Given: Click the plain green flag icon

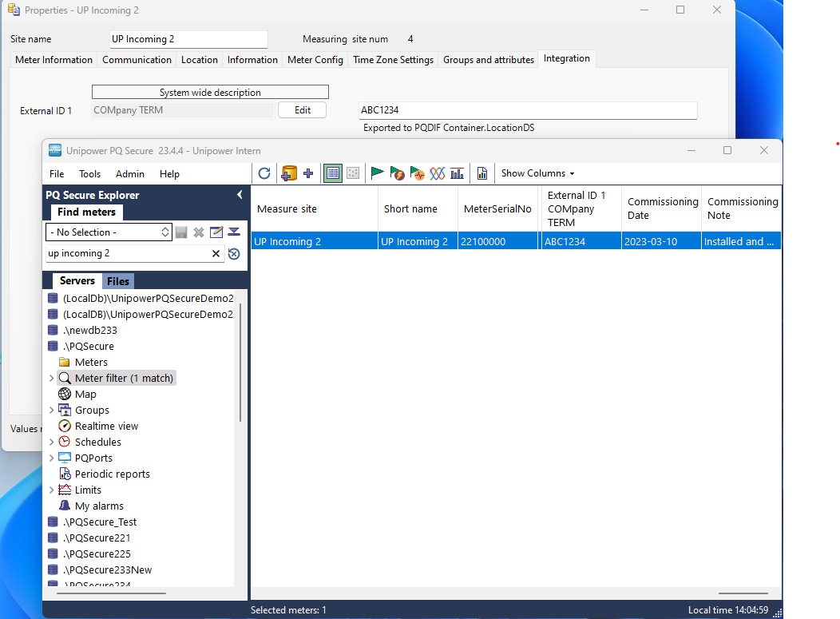Looking at the screenshot, I should pyautogui.click(x=377, y=173).
